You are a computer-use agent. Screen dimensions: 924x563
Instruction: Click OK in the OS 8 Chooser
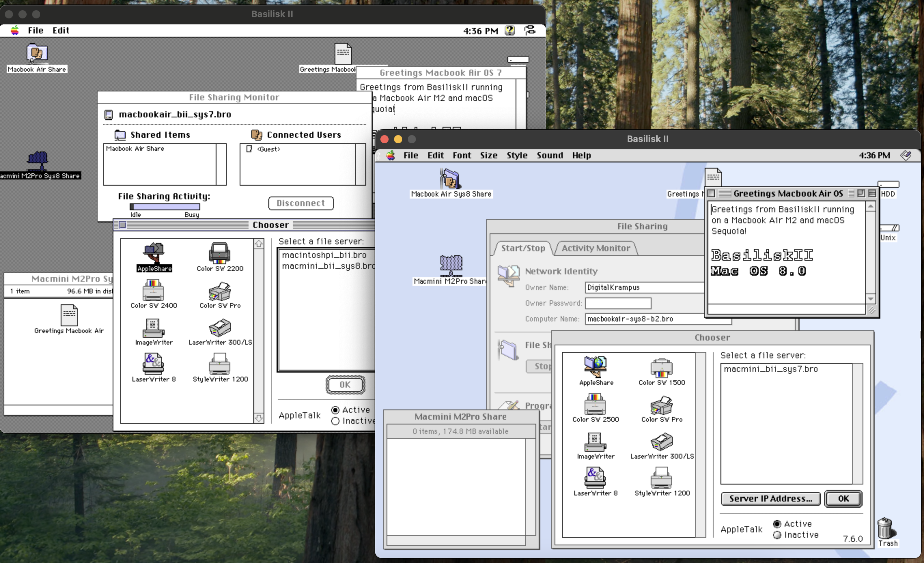pos(843,499)
